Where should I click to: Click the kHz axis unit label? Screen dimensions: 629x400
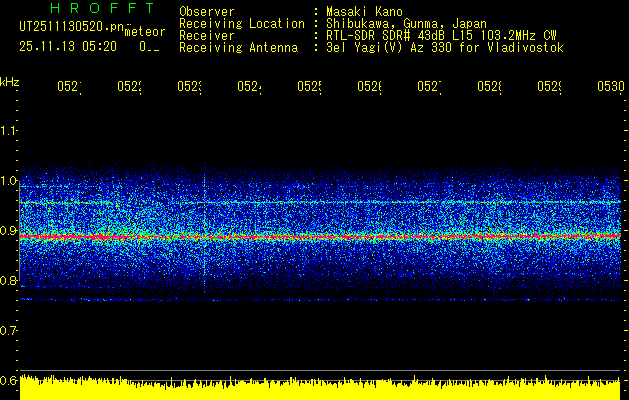[x=10, y=82]
